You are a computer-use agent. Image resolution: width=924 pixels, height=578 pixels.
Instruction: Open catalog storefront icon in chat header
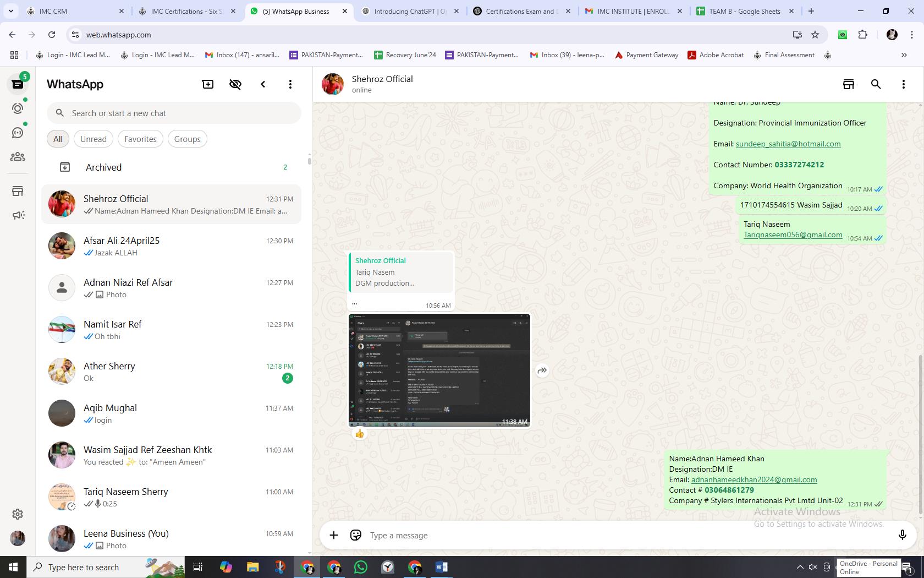[849, 84]
